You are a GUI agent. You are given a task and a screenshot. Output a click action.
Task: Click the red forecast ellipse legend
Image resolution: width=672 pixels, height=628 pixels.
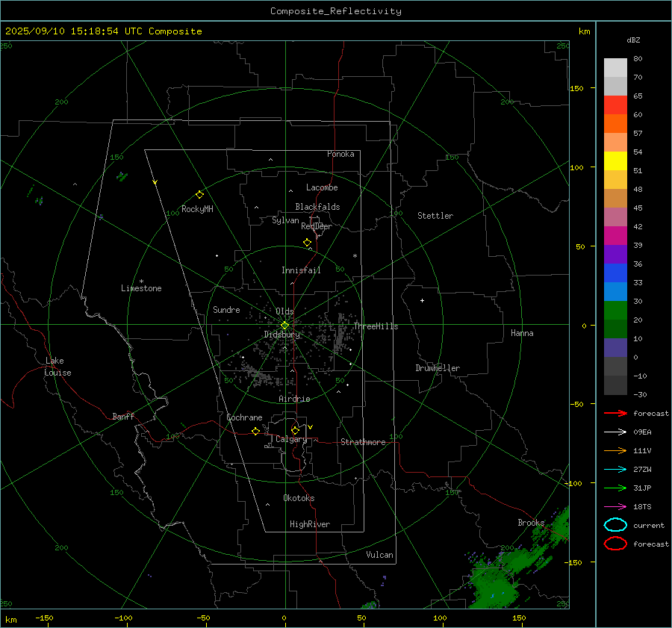point(615,544)
